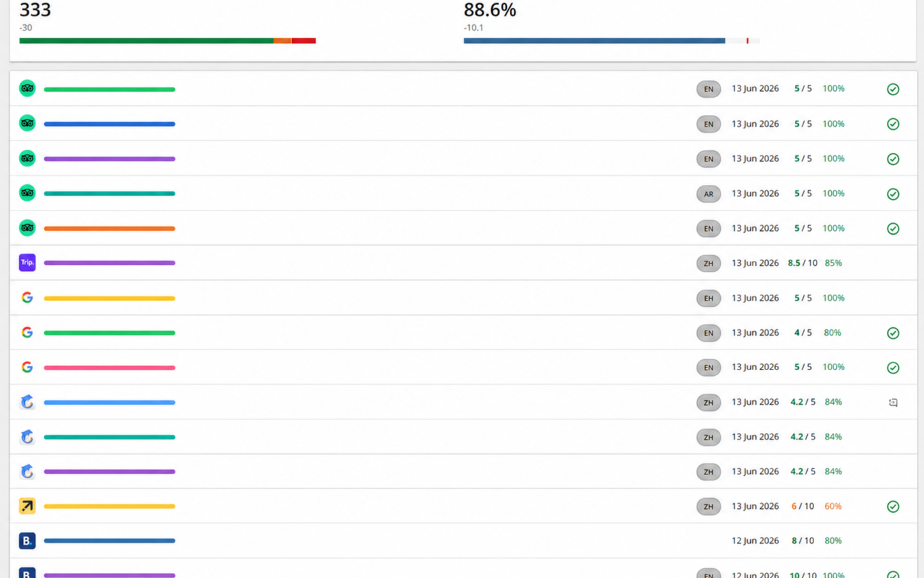The width and height of the screenshot is (924, 578).
Task: Open the 6 / 10 rated review
Action: pyautogui.click(x=463, y=506)
